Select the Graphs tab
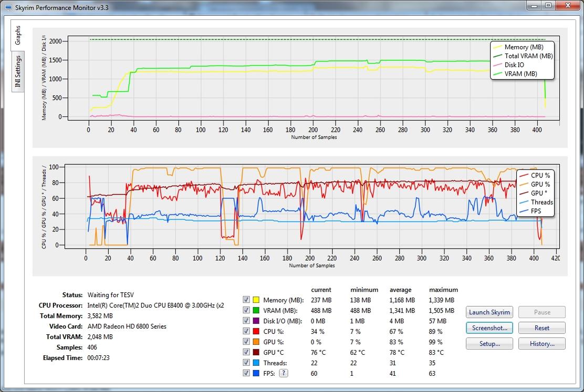The height and width of the screenshot is (392, 584). tap(18, 35)
